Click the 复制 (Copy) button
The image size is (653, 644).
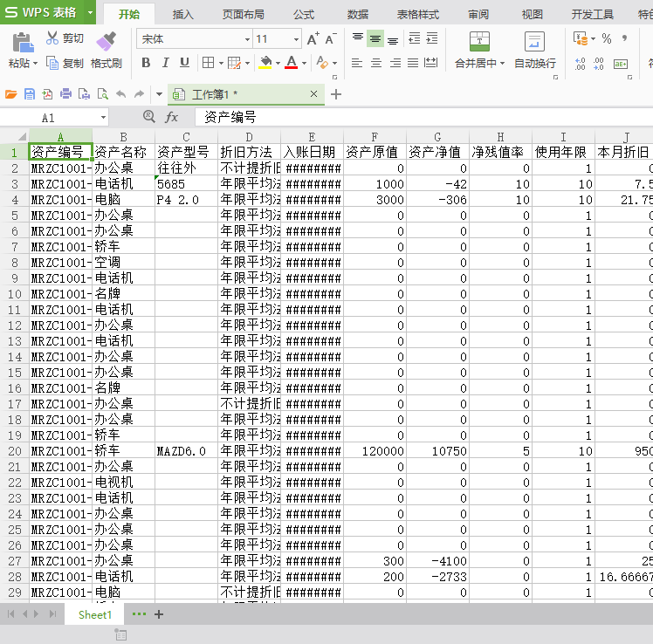click(x=65, y=63)
